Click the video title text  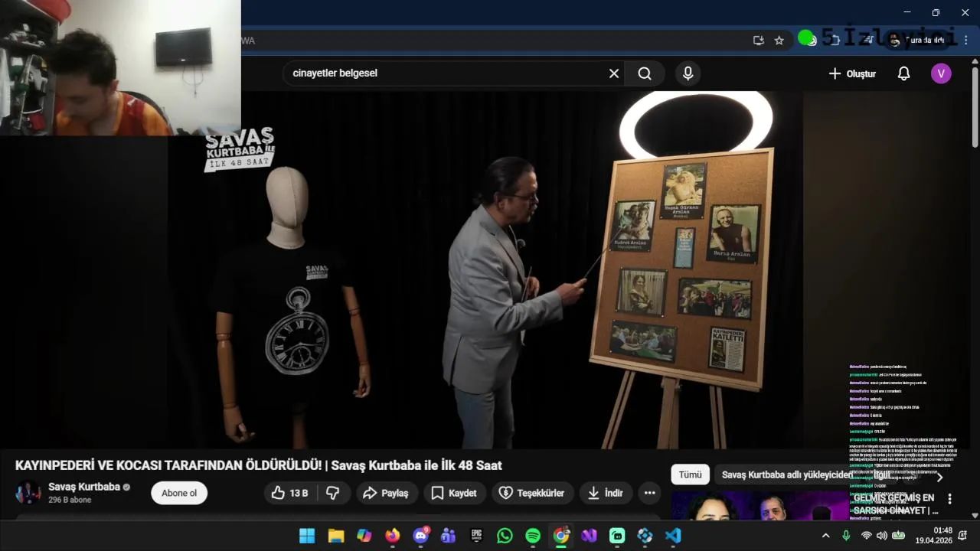[259, 465]
